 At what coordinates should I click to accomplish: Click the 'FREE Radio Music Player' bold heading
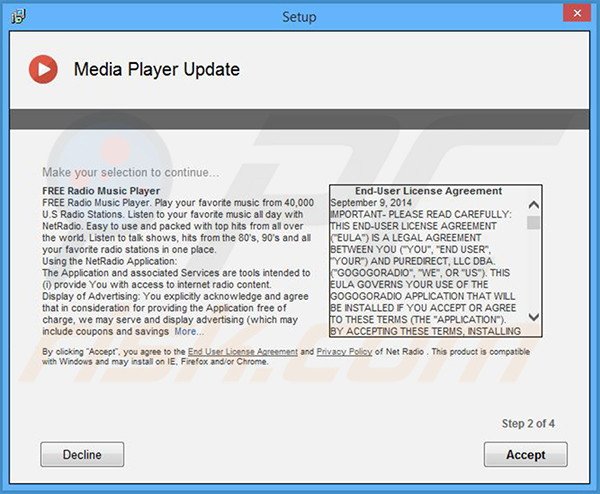coord(101,191)
